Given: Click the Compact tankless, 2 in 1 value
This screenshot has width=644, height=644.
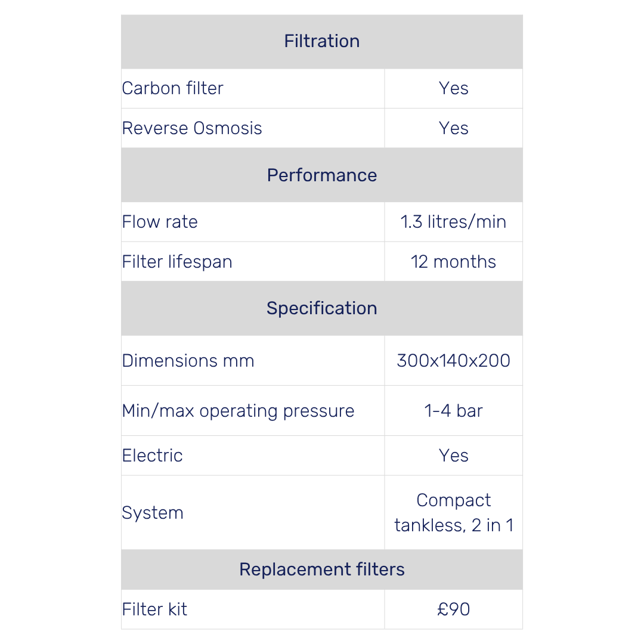Looking at the screenshot, I should [453, 513].
